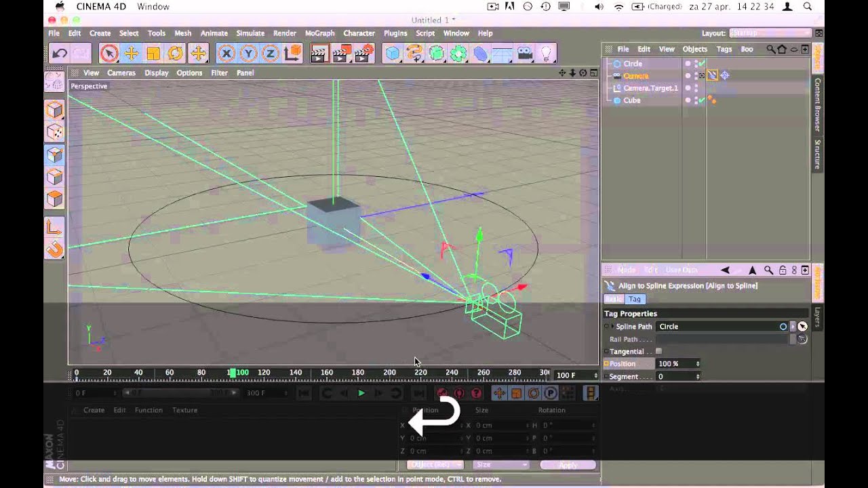The image size is (868, 488).
Task: Open Object Manager Tags menu
Action: 724,49
